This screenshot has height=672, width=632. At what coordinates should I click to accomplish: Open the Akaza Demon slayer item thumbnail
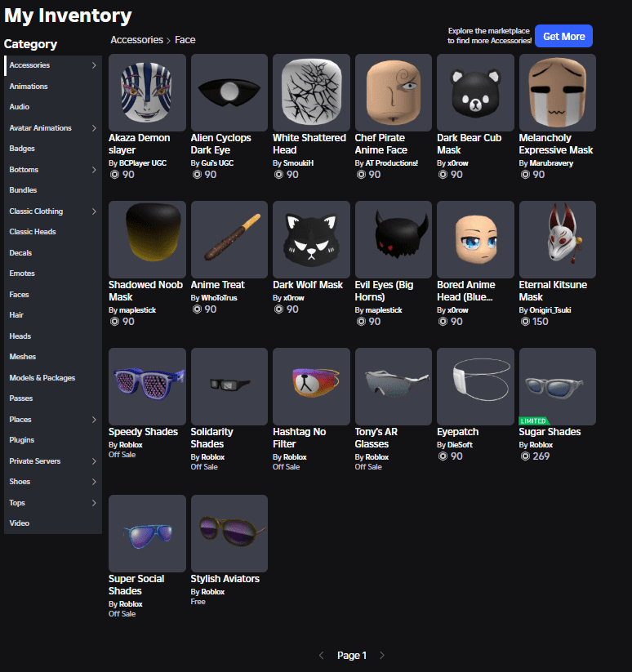point(147,92)
